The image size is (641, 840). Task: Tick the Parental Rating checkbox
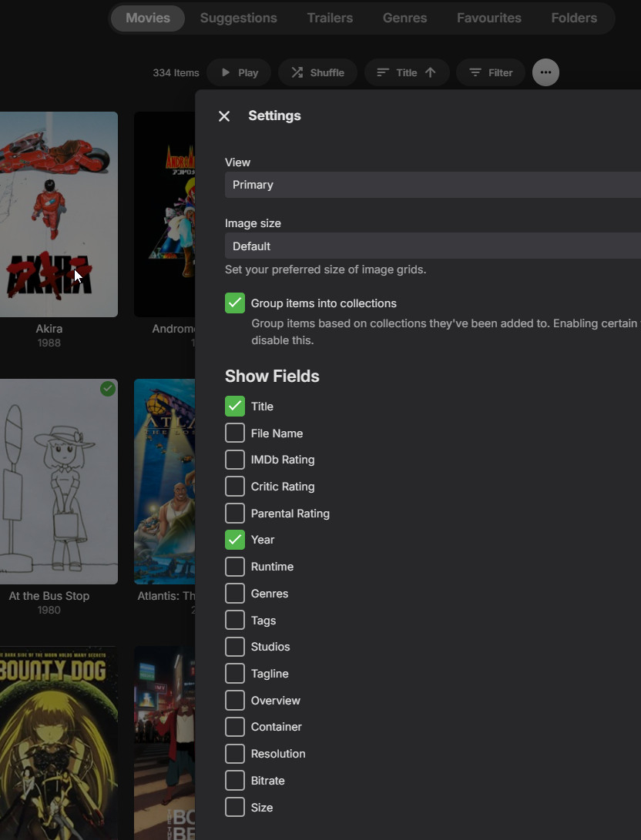pyautogui.click(x=235, y=514)
